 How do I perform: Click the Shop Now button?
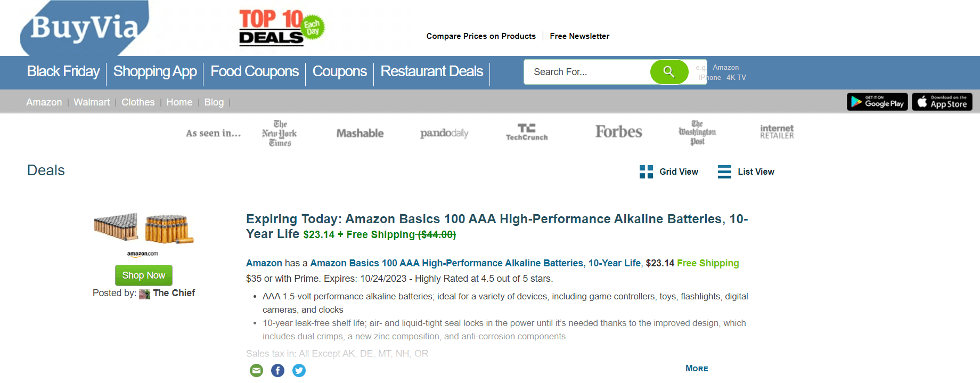pos(144,275)
